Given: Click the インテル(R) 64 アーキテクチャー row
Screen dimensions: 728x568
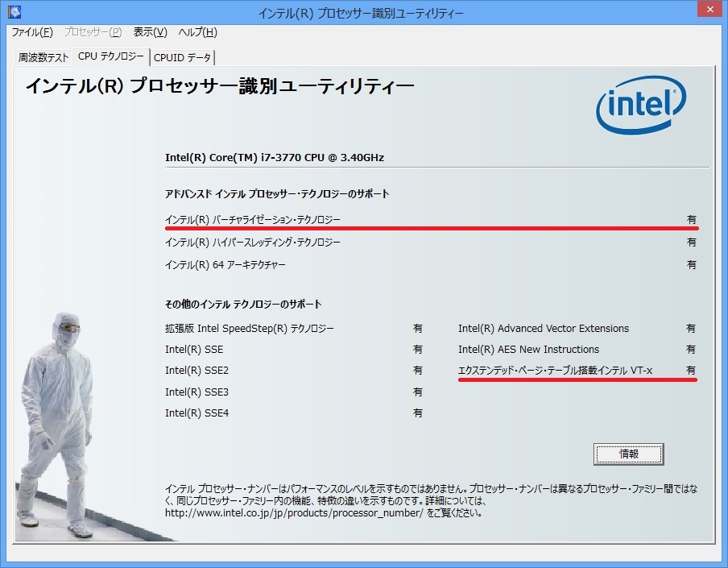Looking at the screenshot, I should (x=431, y=265).
